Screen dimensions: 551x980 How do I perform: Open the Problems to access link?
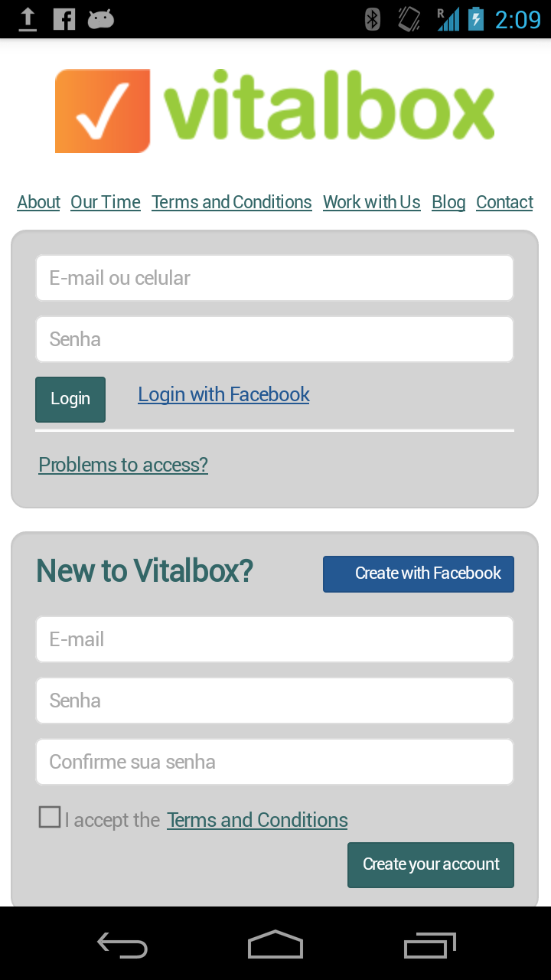tap(123, 465)
